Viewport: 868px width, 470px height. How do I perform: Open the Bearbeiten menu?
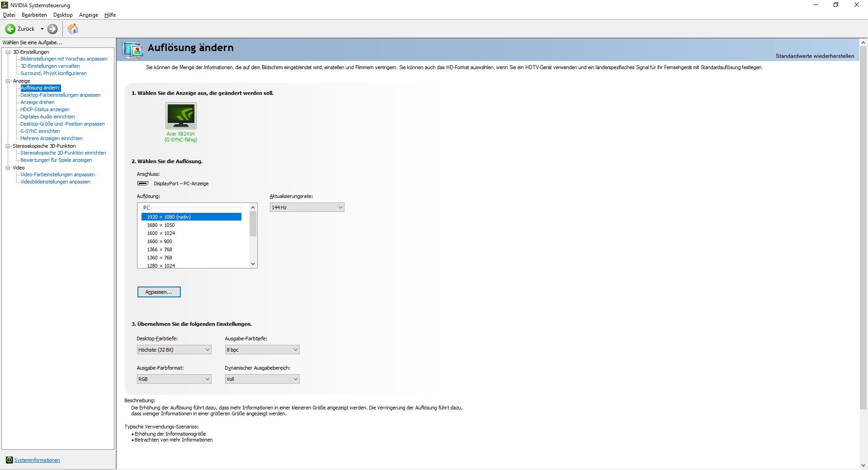point(34,15)
